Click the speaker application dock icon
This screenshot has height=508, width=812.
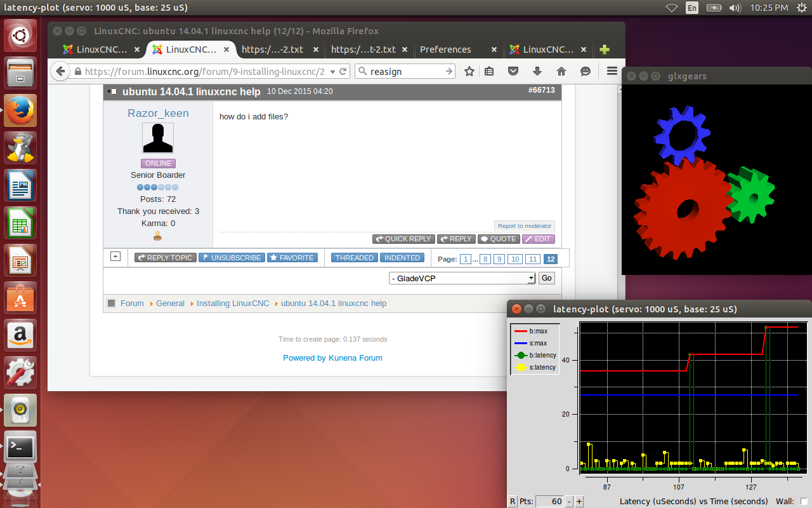[20, 410]
